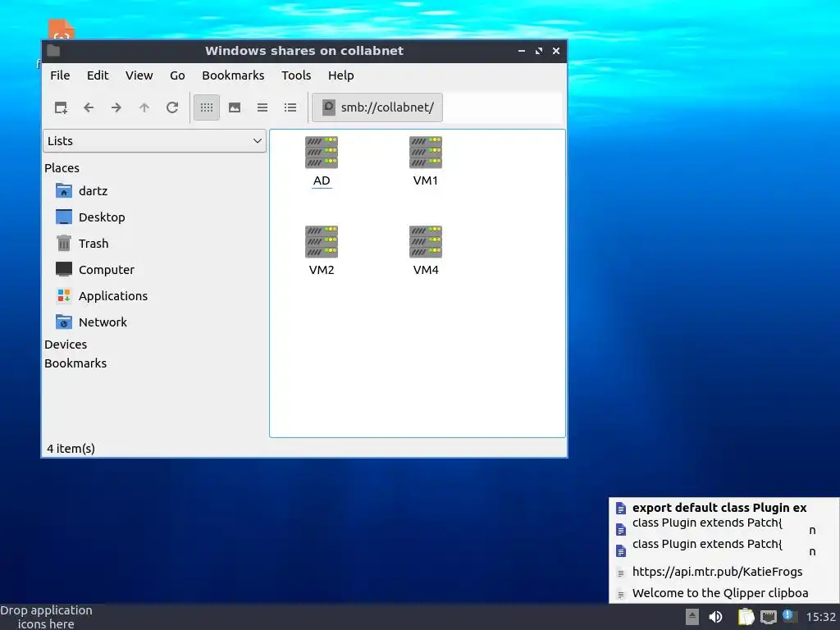This screenshot has width=840, height=630.
Task: Select the VM4 server icon
Action: [x=426, y=251]
